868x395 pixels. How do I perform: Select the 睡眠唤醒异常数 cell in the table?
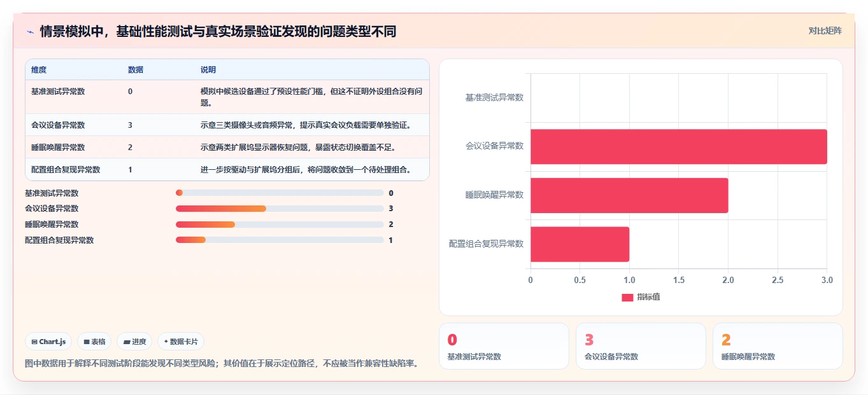tap(58, 147)
